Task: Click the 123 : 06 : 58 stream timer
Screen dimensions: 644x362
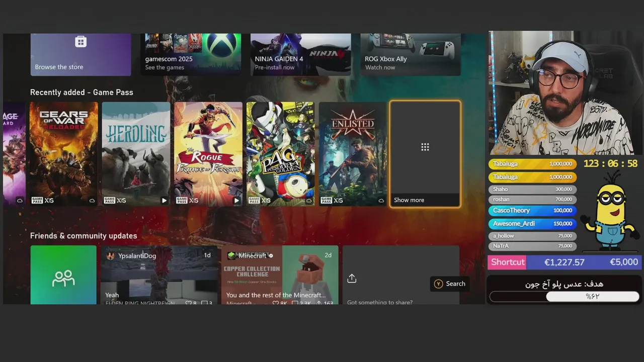Action: (x=610, y=164)
